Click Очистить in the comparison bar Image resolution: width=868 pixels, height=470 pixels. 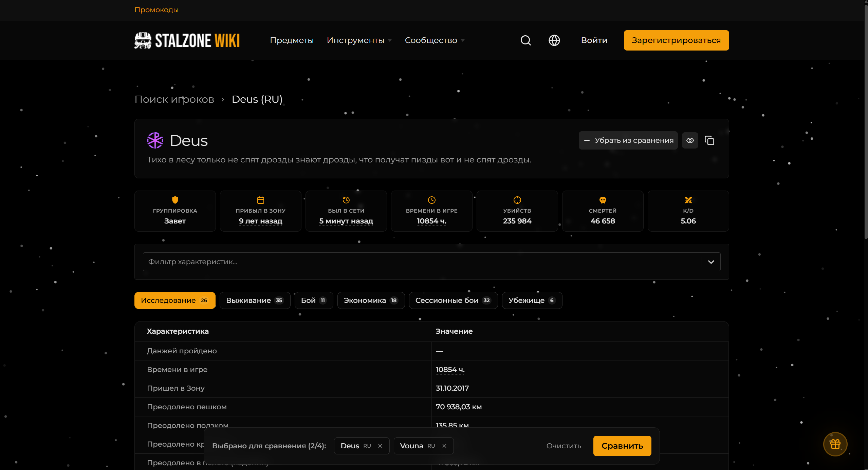(x=564, y=446)
